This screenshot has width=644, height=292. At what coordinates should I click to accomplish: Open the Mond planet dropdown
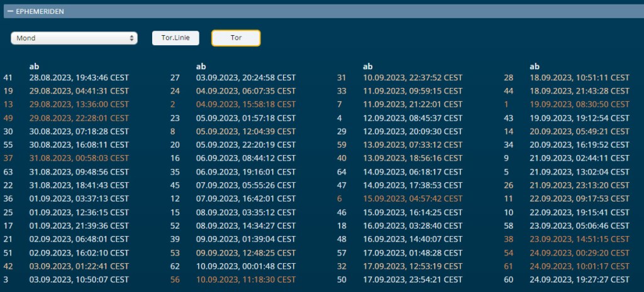[x=74, y=38]
